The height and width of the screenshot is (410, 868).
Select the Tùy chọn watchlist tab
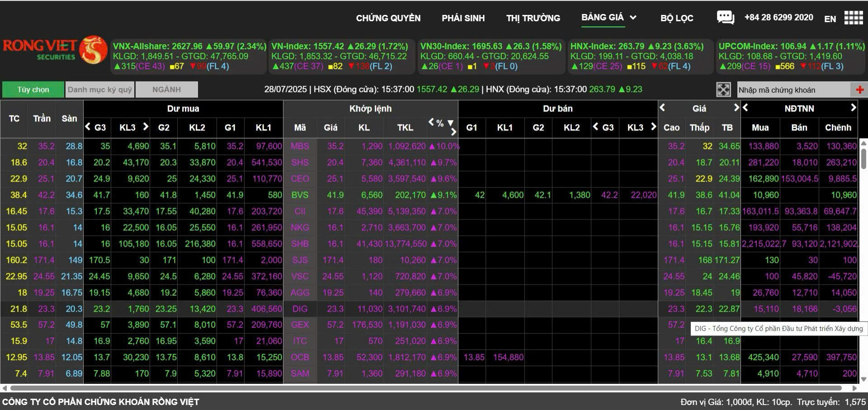[x=33, y=89]
